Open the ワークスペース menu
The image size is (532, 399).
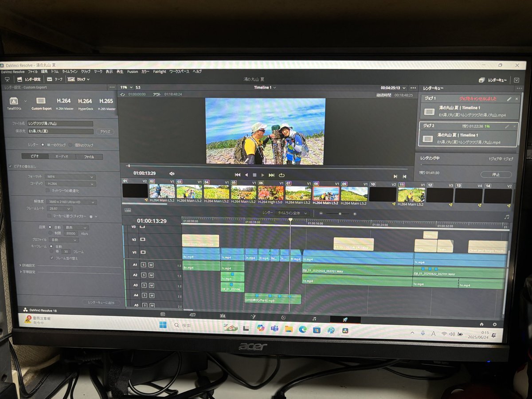pyautogui.click(x=179, y=71)
